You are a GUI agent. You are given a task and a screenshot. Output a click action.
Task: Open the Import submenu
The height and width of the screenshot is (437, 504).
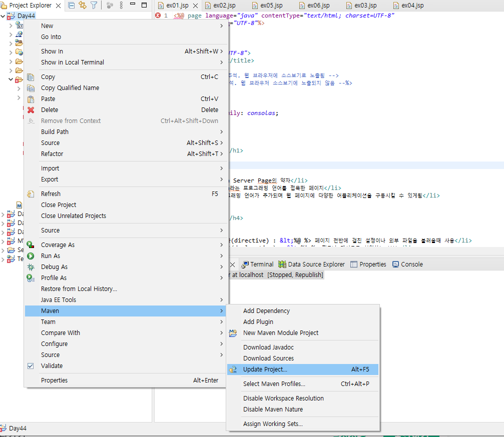pos(126,168)
